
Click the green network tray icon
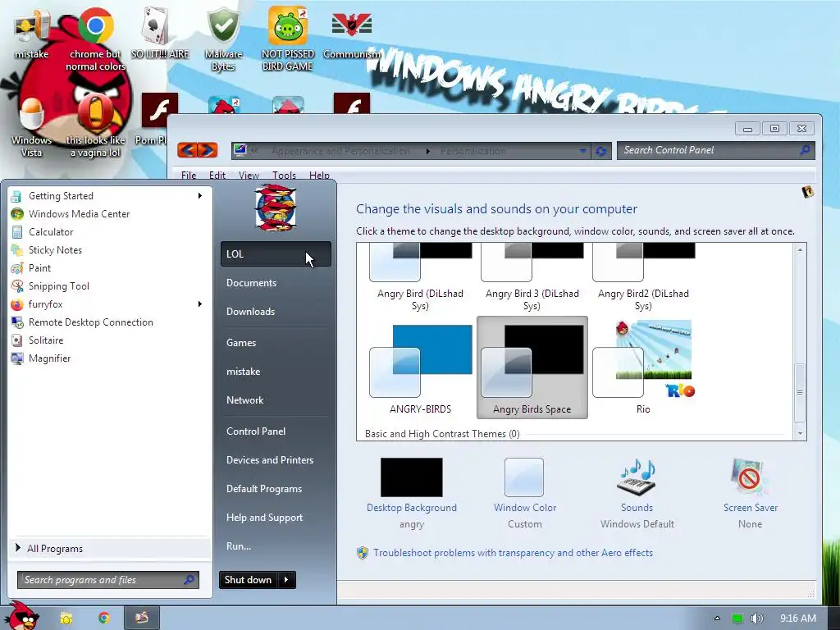(x=737, y=619)
